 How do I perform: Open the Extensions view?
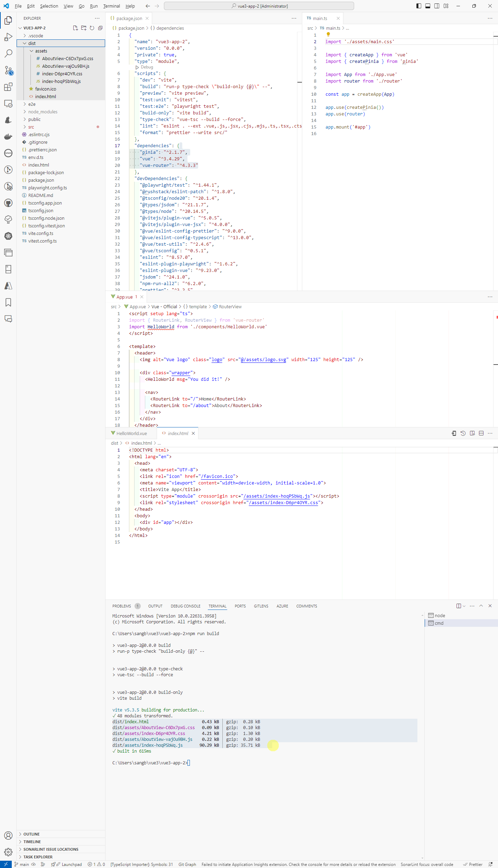click(8, 87)
